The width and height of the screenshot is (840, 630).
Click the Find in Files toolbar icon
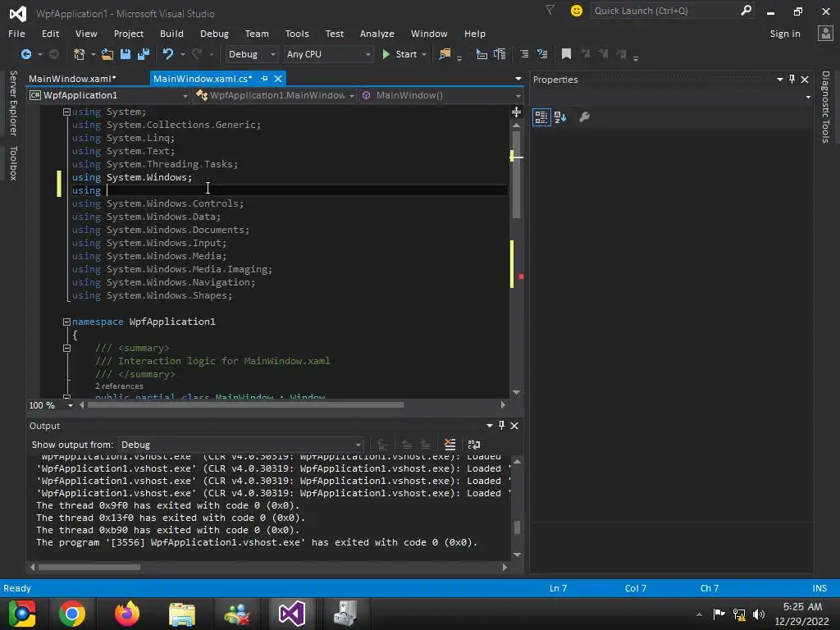click(445, 54)
